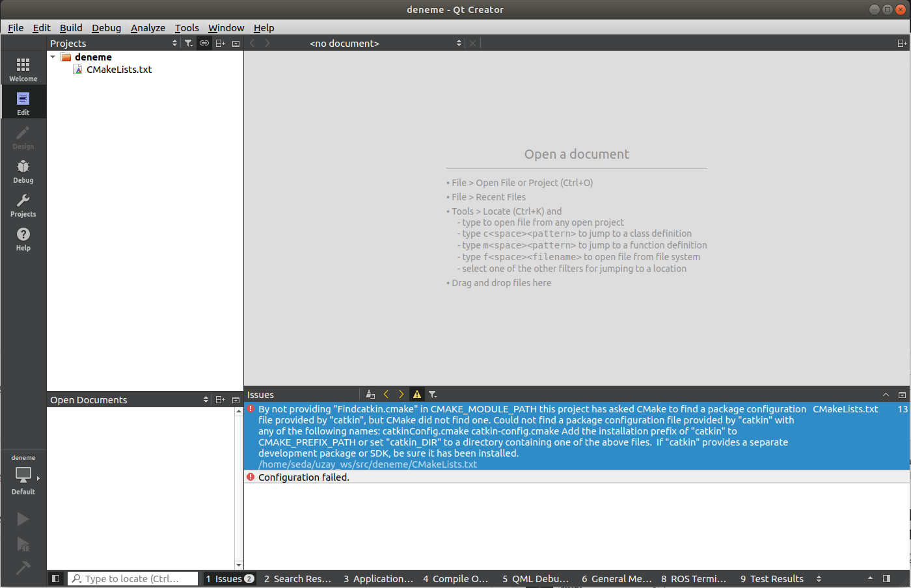Toggle synchronize with editor link icon

click(x=204, y=43)
